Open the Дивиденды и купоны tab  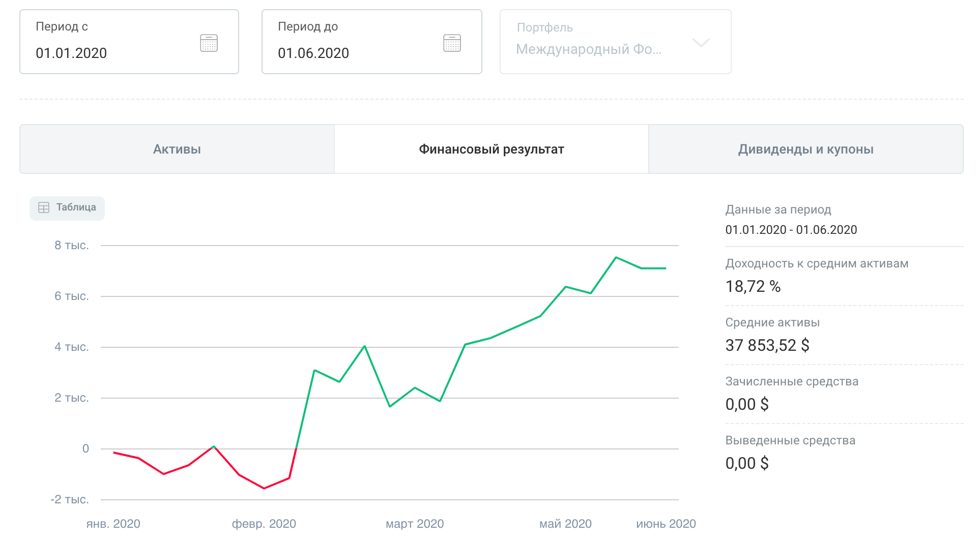pos(806,149)
